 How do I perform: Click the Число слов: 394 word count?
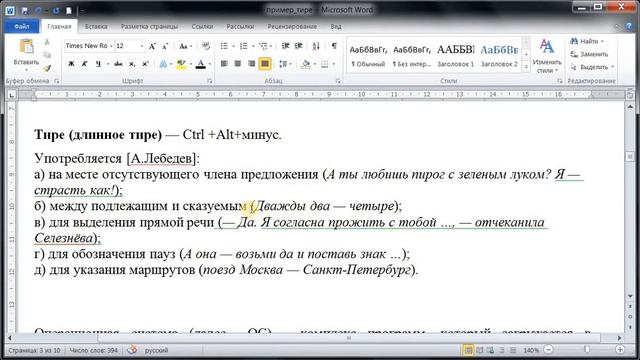click(x=93, y=350)
